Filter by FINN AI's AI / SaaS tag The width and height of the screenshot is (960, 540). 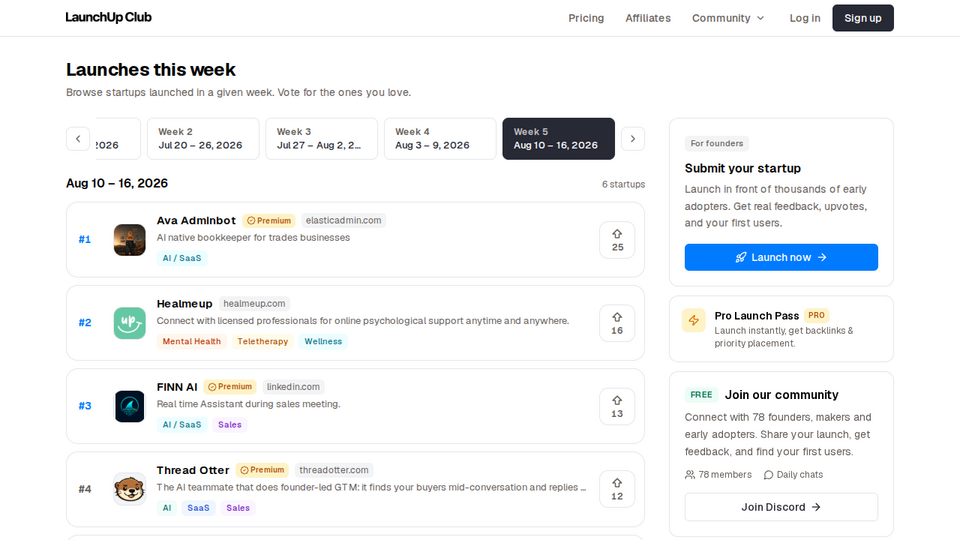pos(182,425)
